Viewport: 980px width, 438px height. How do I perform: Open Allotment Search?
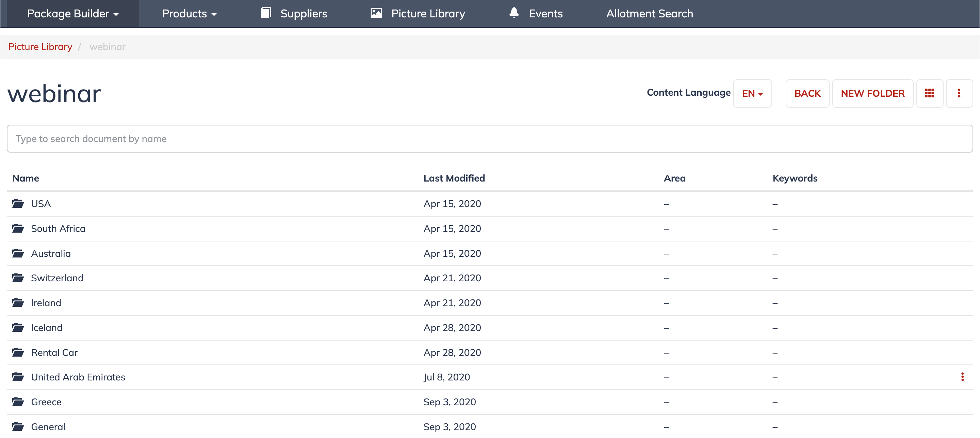coord(649,14)
